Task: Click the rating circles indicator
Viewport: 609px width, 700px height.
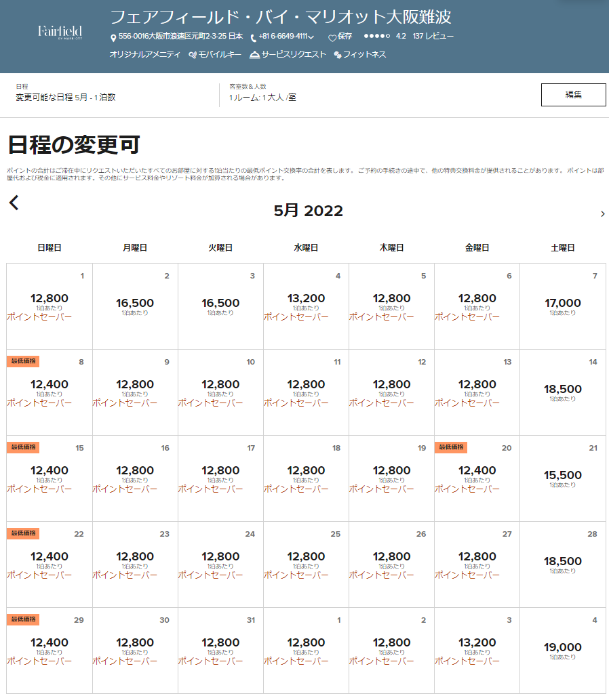Action: coord(376,37)
